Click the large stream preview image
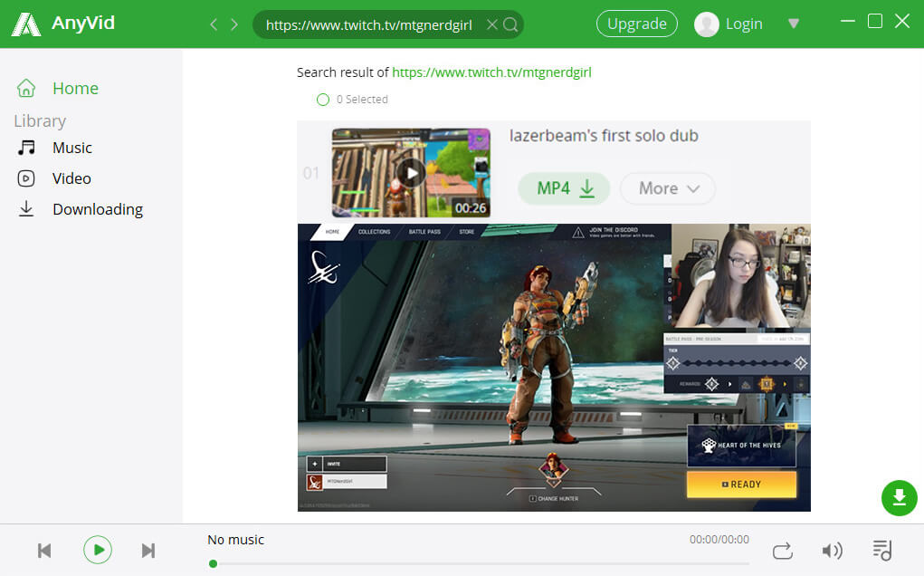924x576 pixels. point(554,368)
